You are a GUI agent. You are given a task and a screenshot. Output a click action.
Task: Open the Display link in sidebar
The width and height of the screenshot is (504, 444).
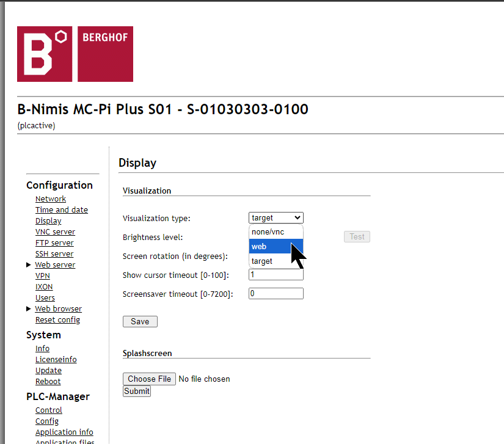(x=48, y=221)
